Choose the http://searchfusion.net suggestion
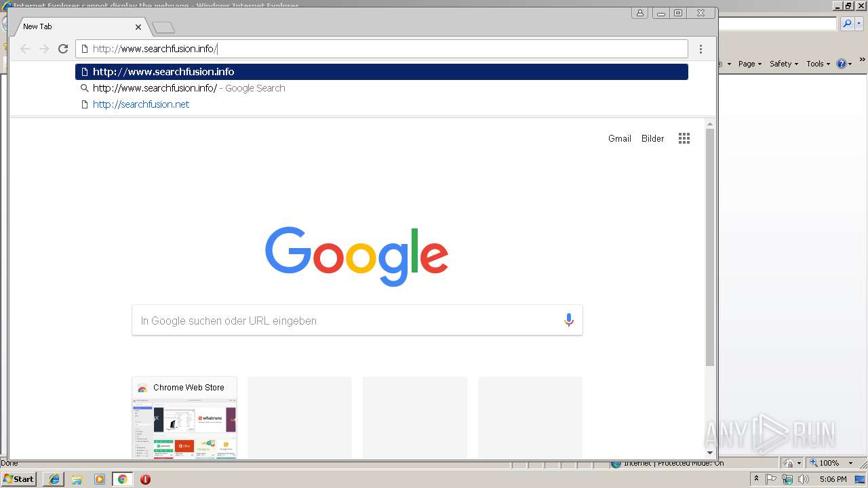 382,104
